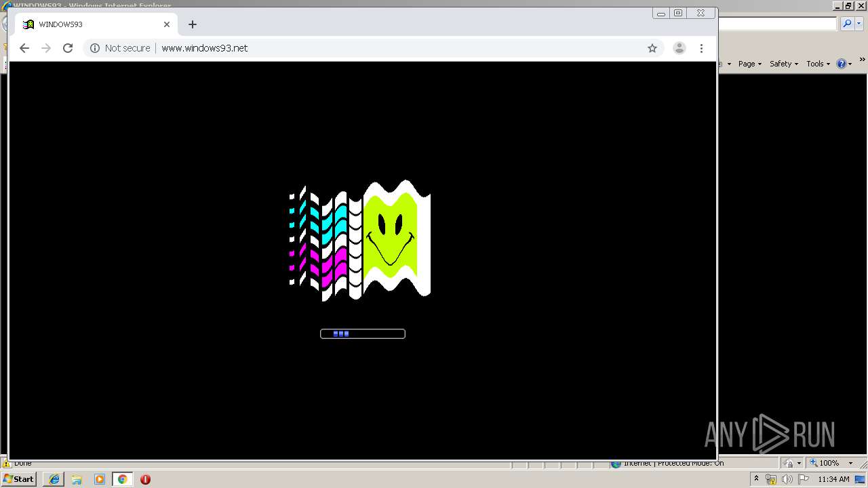Click the network tray icon

pyautogui.click(x=771, y=480)
